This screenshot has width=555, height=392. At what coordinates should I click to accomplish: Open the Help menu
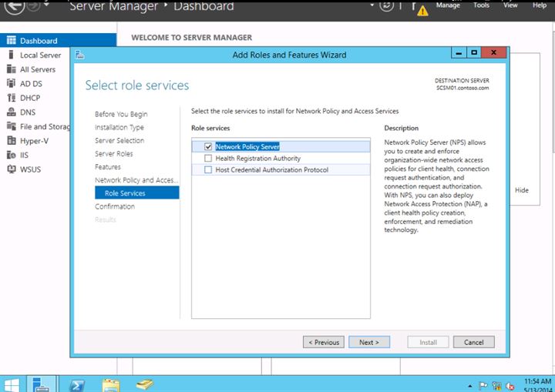(x=540, y=5)
